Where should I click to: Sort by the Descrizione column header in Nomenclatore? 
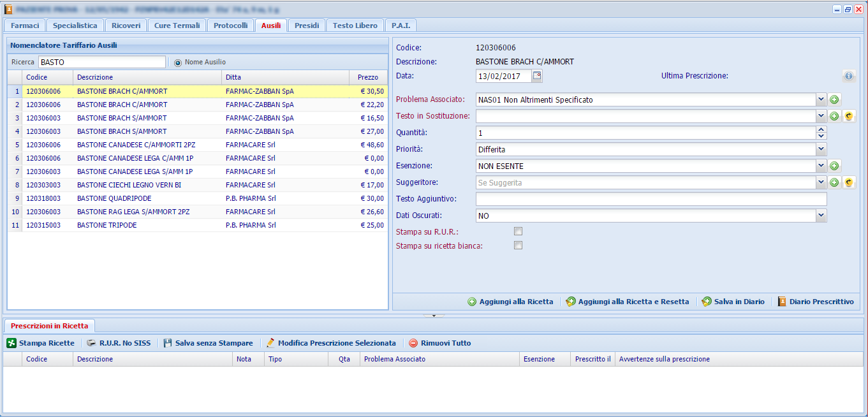(x=147, y=77)
